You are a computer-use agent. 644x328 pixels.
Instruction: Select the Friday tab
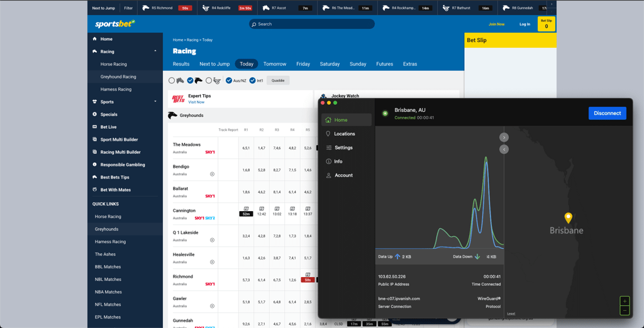tap(303, 64)
